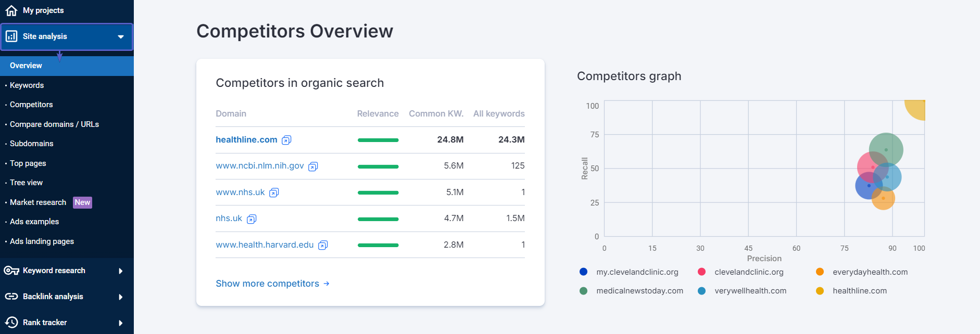Screen dimensions: 980x334
Task: Open www.health.harvard.edu external link icon
Action: click(x=323, y=245)
